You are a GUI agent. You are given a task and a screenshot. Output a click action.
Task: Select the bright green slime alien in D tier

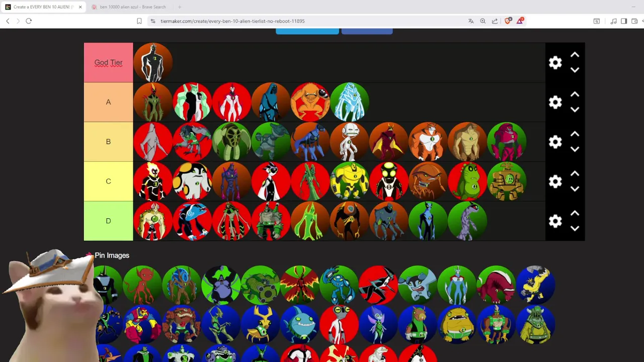(310, 221)
